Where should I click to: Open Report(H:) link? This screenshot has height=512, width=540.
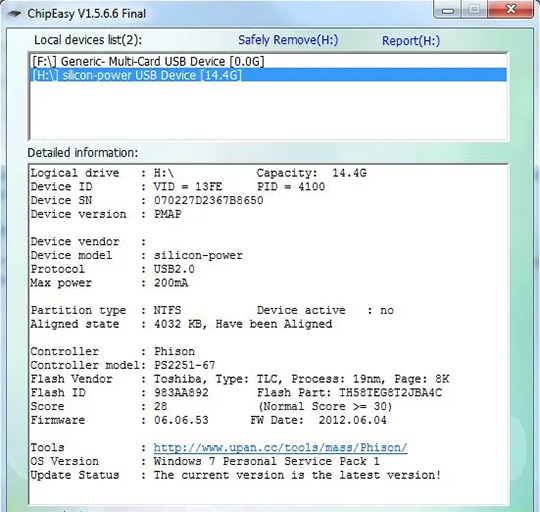click(x=411, y=41)
